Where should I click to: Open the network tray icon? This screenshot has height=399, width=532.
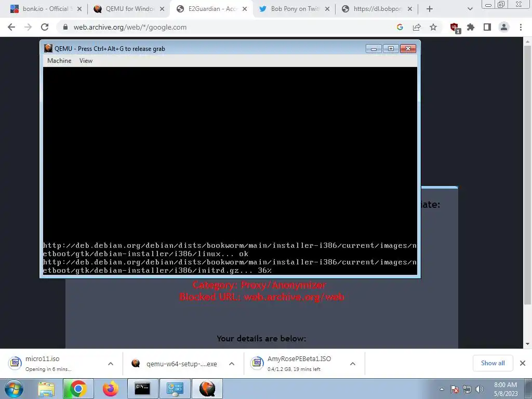[x=467, y=389]
